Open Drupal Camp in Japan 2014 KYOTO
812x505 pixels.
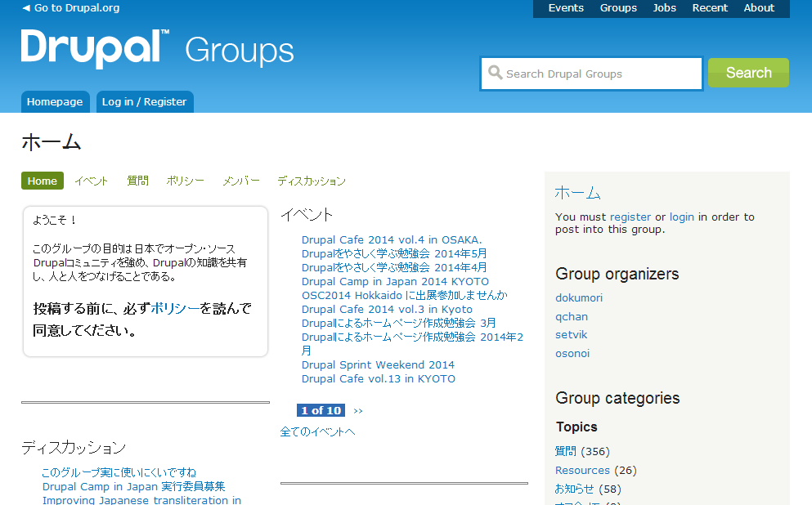click(x=395, y=281)
